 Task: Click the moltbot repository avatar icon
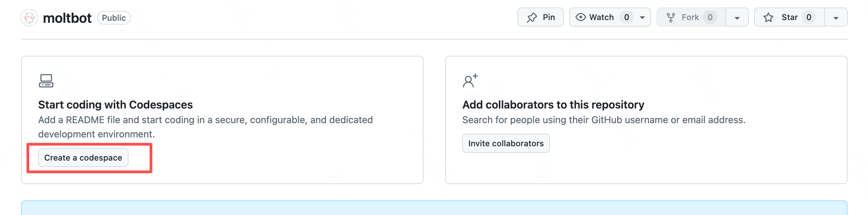(x=29, y=18)
